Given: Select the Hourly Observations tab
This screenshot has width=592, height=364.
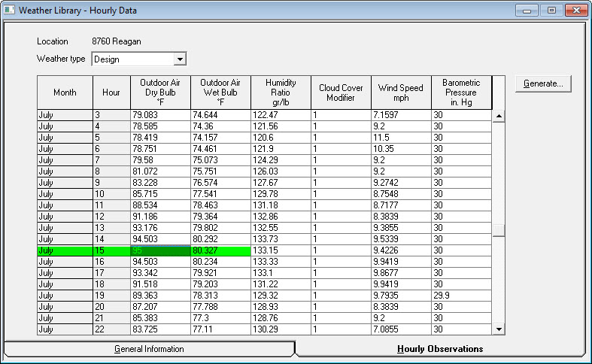Looking at the screenshot, I should coord(440,349).
